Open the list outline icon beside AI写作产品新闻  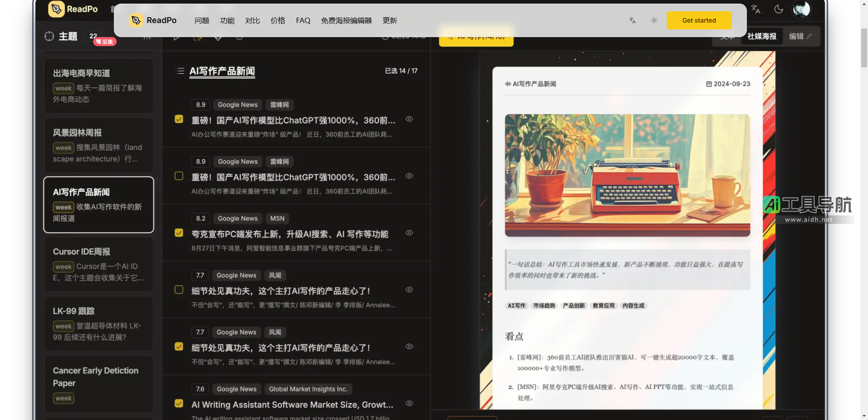coord(180,71)
